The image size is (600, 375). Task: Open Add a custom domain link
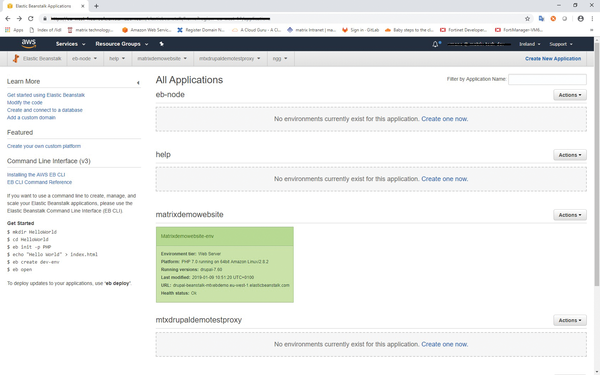tap(31, 117)
